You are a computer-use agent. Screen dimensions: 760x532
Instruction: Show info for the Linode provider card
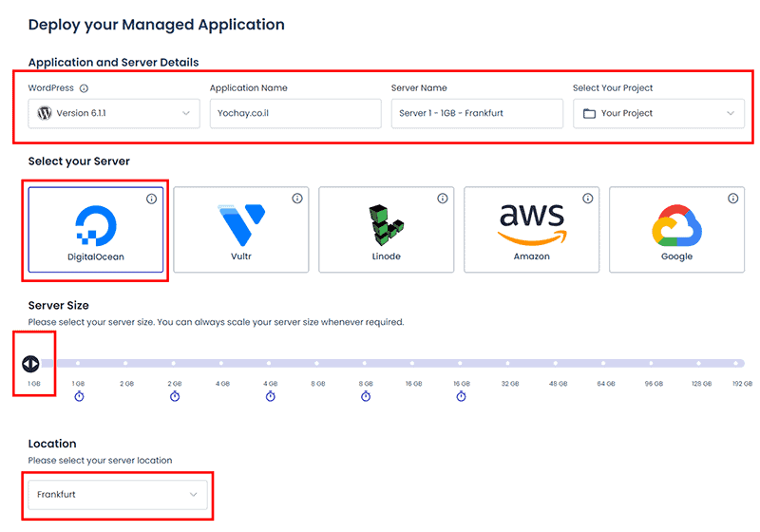443,199
